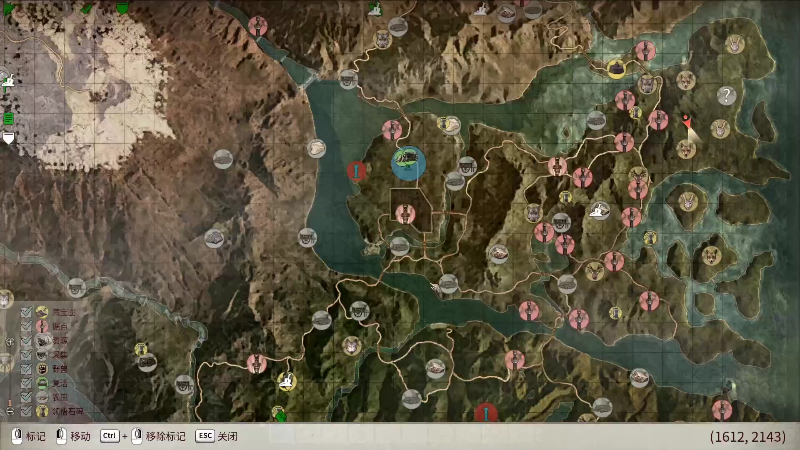800x450 pixels.
Task: Click the green checkmark icon at top
Action: [87, 8]
